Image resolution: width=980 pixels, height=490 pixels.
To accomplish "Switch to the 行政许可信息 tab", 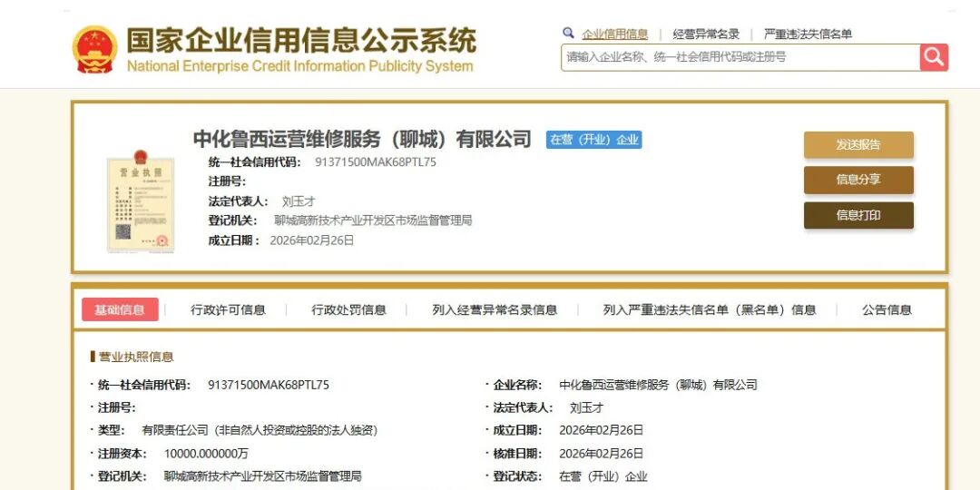I will point(228,310).
